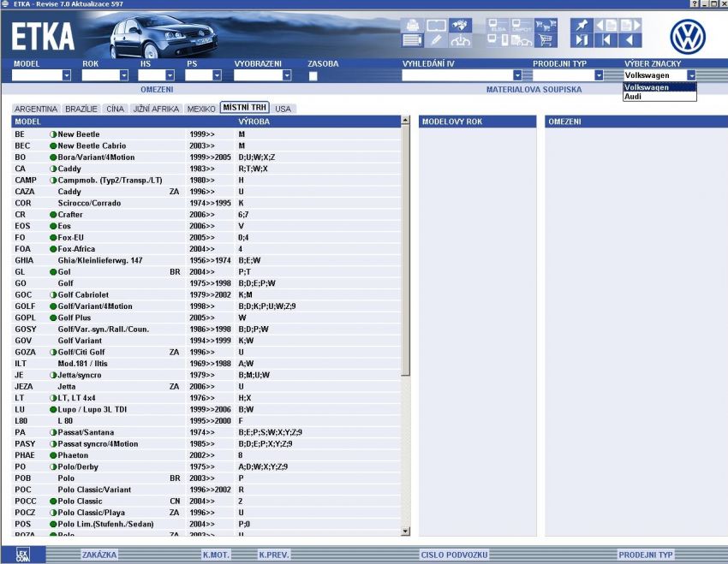The width and height of the screenshot is (728, 564).
Task: Select Audi from the brand list
Action: point(659,97)
